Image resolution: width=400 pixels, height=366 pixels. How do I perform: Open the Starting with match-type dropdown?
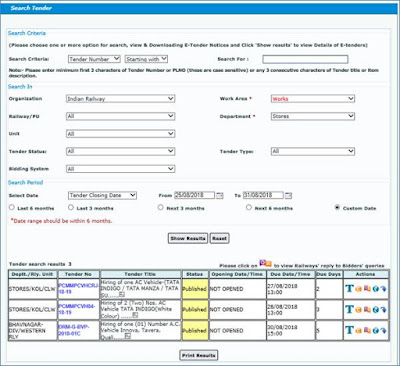point(146,59)
